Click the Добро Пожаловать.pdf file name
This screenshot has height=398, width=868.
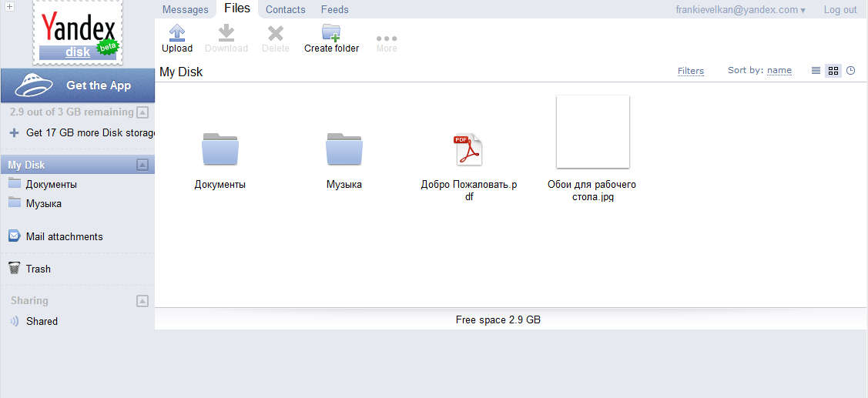pos(469,190)
